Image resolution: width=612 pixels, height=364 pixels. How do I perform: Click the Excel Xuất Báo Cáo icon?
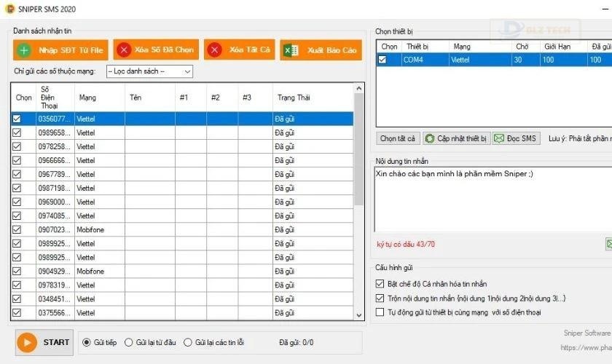291,50
